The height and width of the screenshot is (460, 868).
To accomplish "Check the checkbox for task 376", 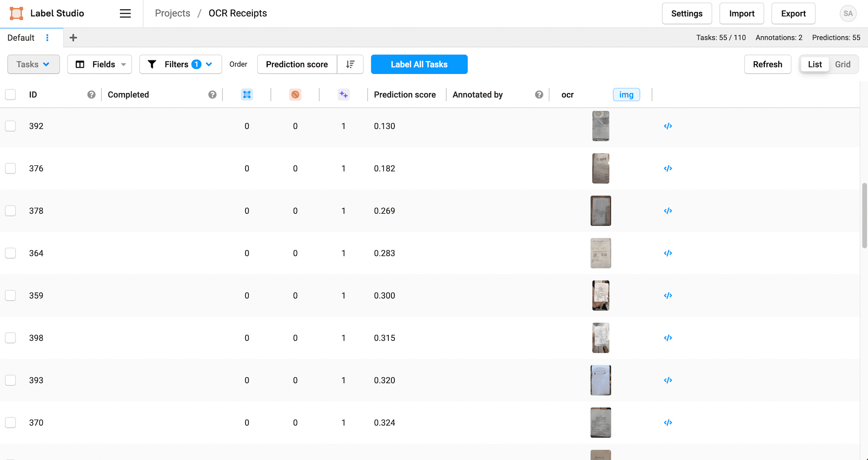I will 10,168.
